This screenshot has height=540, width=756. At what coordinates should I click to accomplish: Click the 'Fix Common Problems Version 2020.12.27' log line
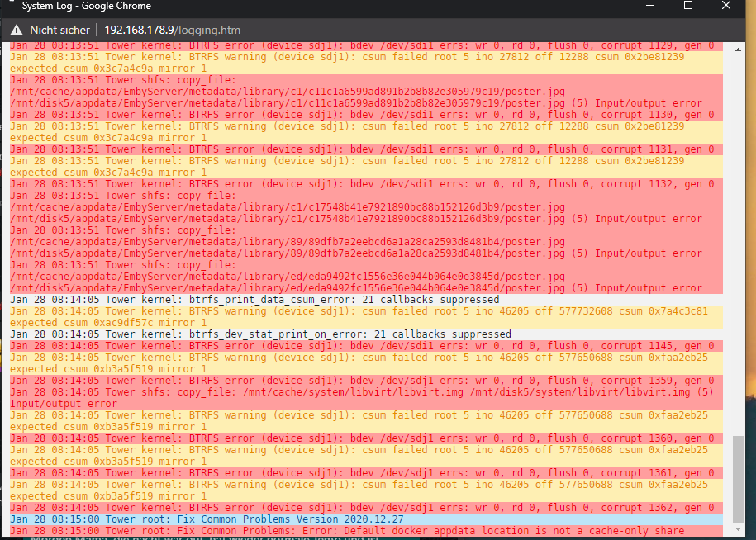[x=366, y=519]
